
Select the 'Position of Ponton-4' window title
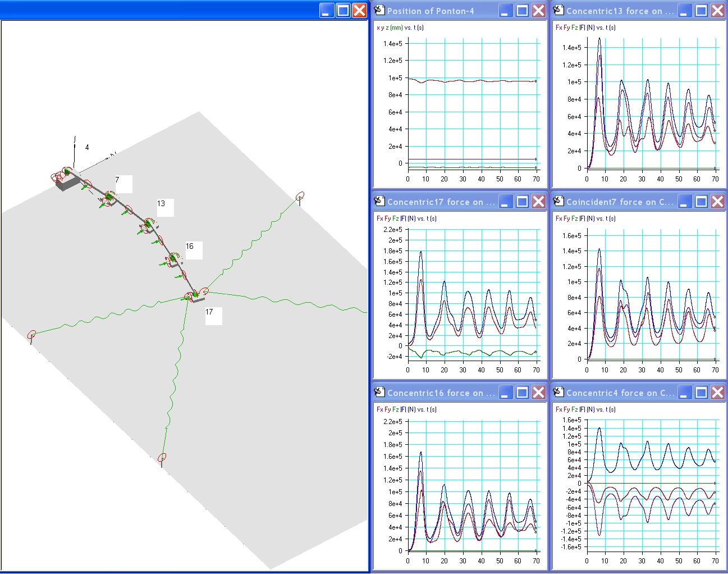click(x=431, y=11)
